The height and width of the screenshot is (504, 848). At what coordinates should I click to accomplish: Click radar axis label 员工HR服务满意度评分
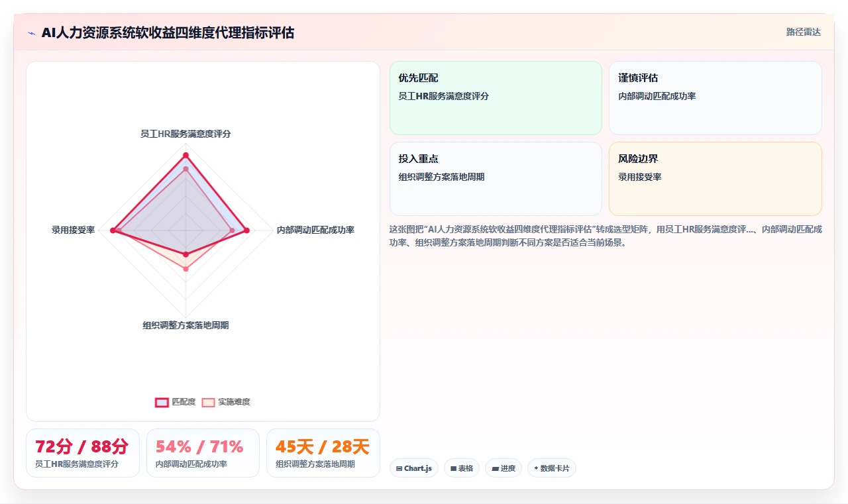(185, 134)
